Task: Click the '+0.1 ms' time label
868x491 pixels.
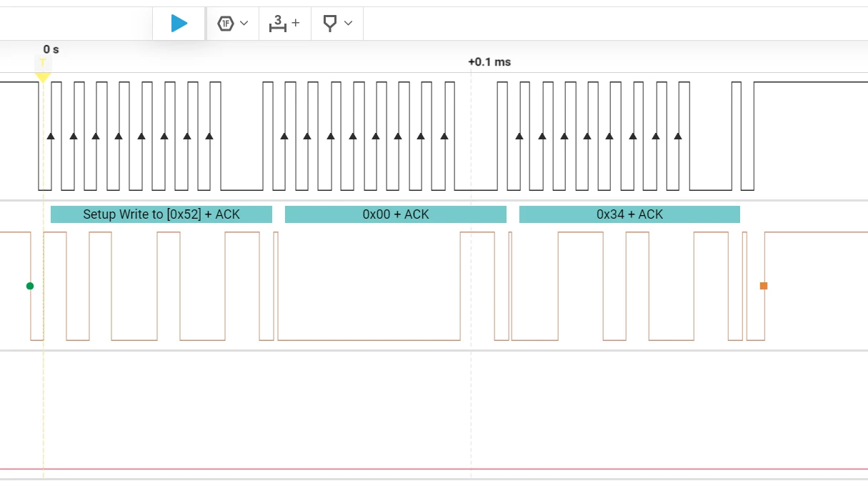Action: 489,62
